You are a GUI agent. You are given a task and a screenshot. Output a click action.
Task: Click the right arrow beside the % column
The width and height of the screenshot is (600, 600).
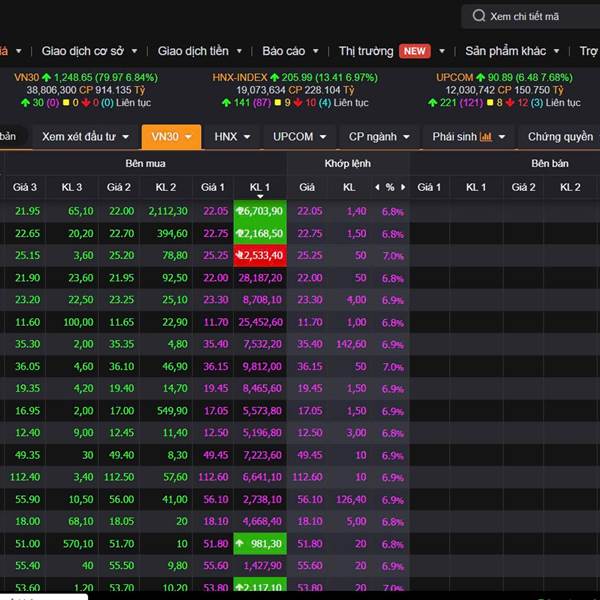(x=401, y=187)
